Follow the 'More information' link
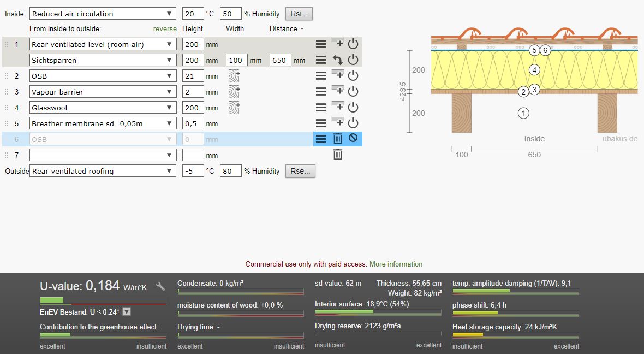 coord(396,264)
